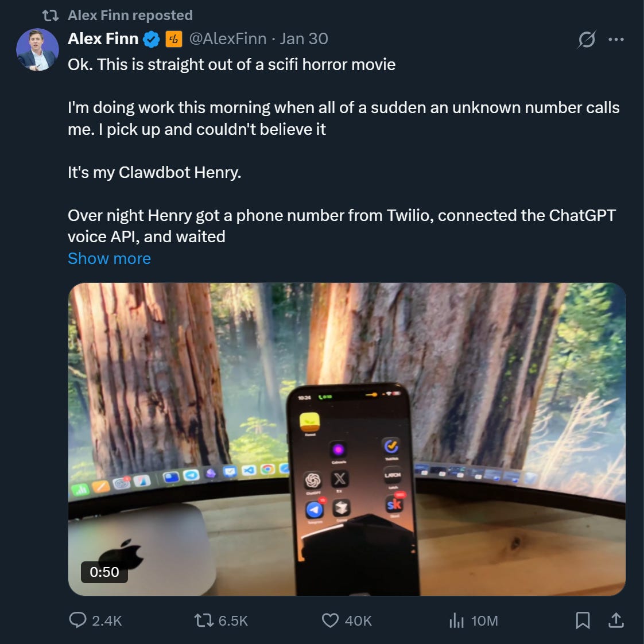Tap the Latch app icon
Viewport: 644px width, 644px height.
[393, 476]
